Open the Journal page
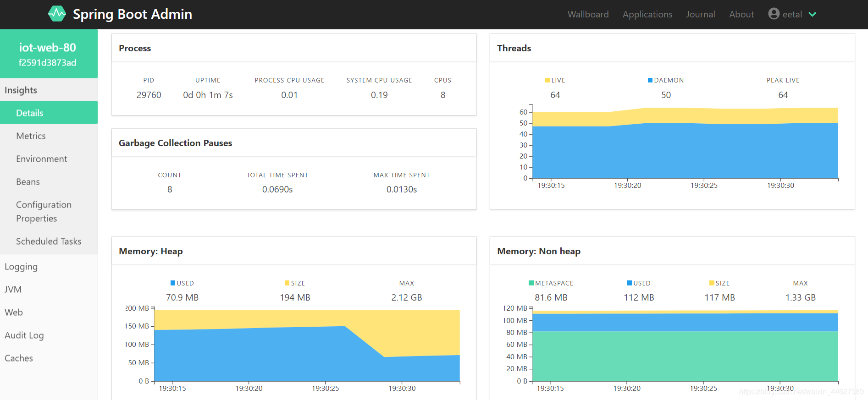Screen dimensions: 868x400 pyautogui.click(x=700, y=14)
